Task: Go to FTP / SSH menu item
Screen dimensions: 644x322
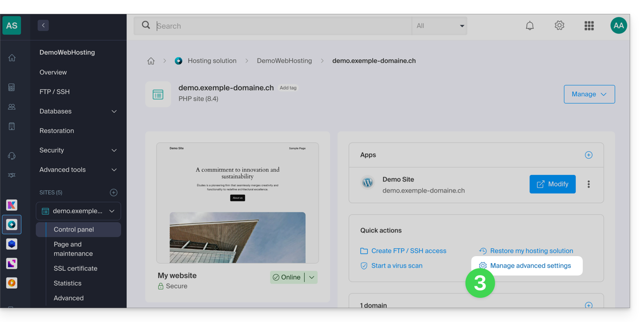Action: tap(55, 92)
